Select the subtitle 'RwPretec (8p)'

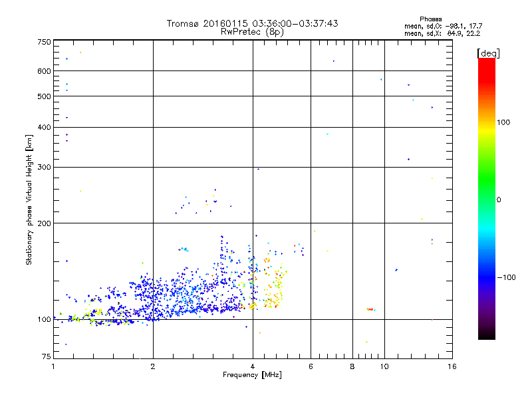[252, 32]
